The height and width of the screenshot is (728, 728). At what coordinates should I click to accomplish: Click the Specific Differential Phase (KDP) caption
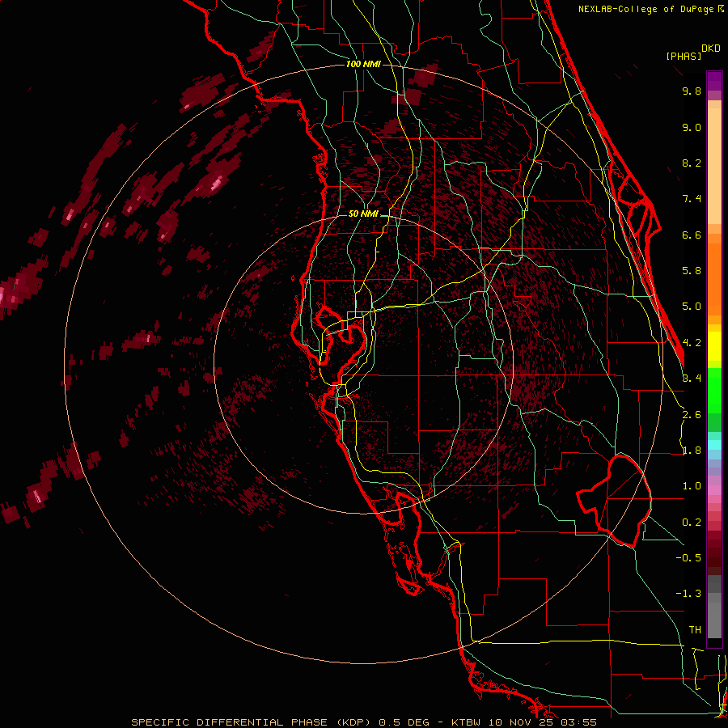[x=251, y=722]
